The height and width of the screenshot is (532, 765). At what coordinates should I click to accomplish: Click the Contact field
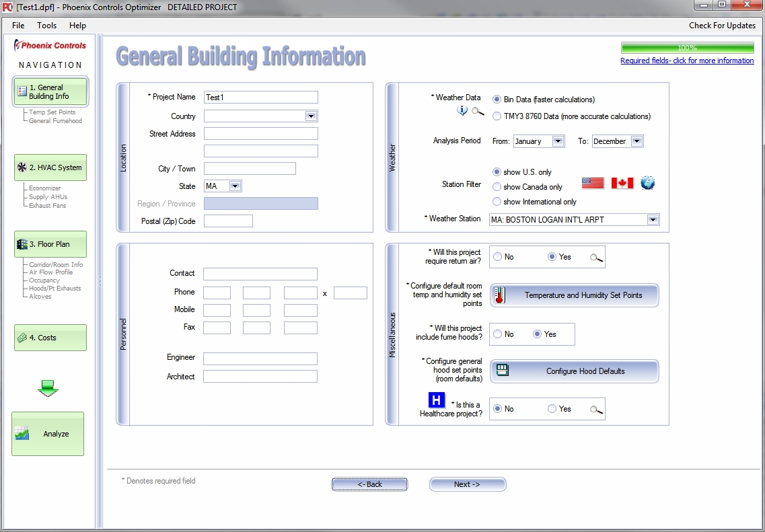click(x=260, y=274)
